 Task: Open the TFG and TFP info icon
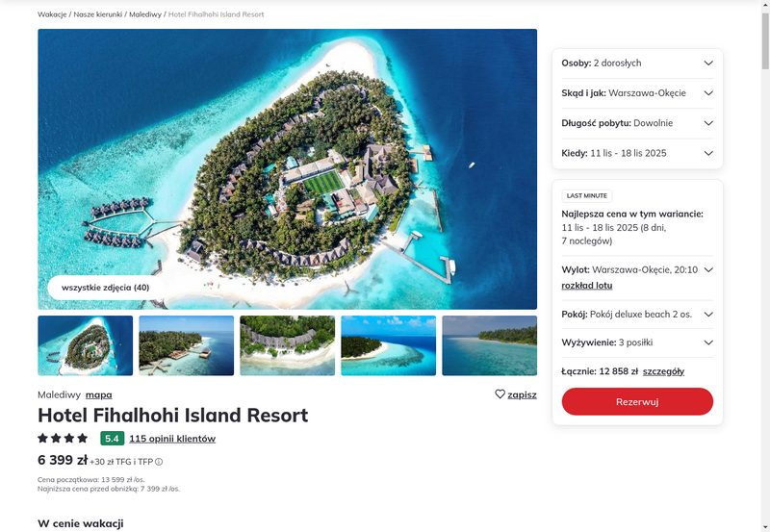pos(159,462)
